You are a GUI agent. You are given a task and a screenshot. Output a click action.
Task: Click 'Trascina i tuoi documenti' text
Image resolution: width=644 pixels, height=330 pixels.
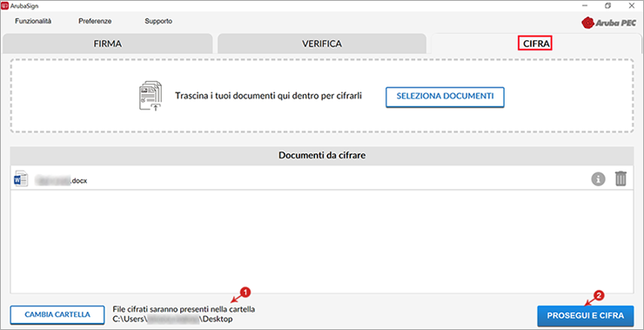tap(268, 96)
